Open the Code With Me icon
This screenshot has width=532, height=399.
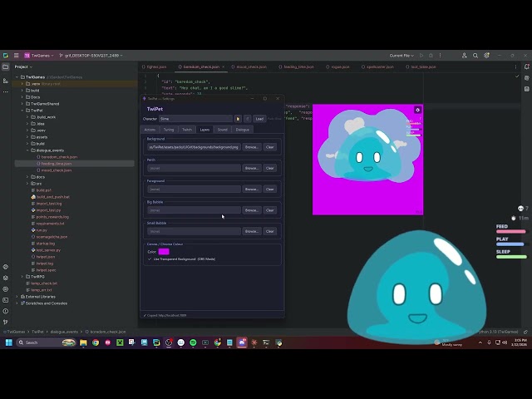click(464, 56)
